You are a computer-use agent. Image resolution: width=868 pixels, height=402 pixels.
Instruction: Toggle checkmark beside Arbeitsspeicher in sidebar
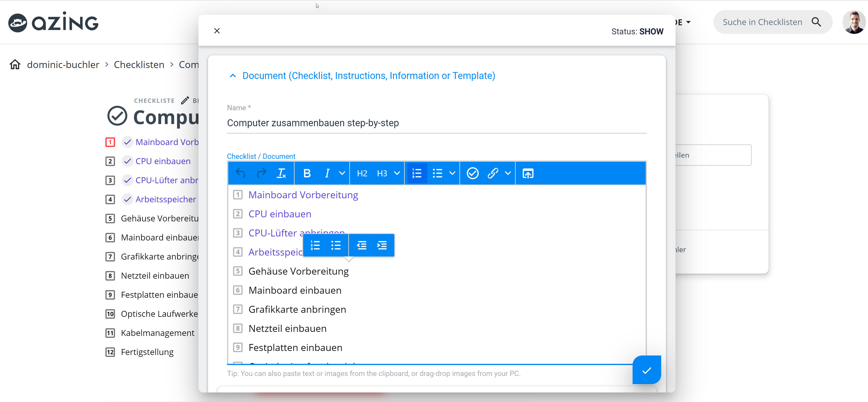127,199
